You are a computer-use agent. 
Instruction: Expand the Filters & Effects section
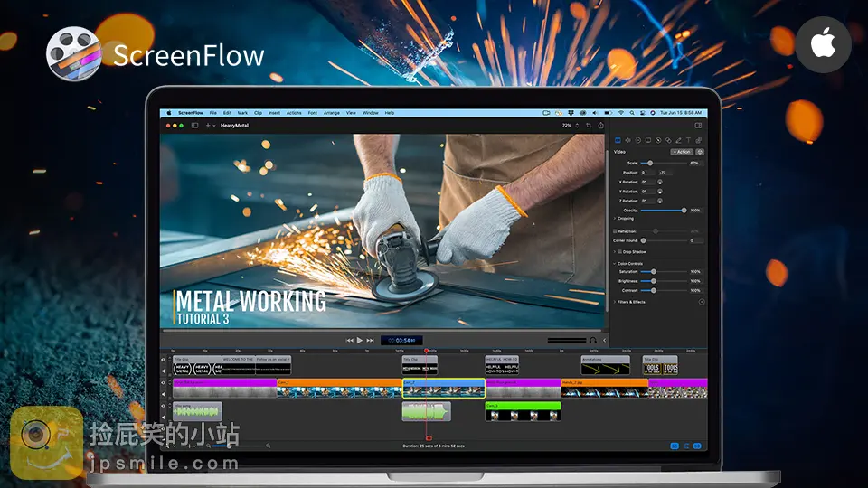coord(615,302)
